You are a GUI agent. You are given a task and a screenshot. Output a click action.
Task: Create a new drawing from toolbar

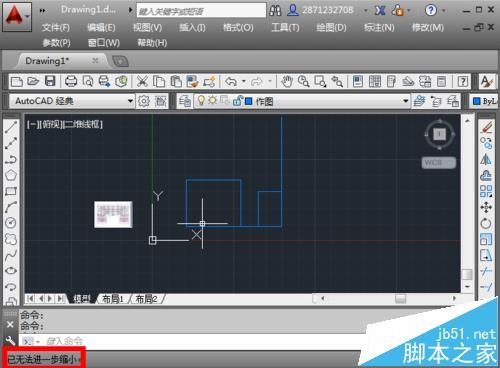(x=17, y=81)
